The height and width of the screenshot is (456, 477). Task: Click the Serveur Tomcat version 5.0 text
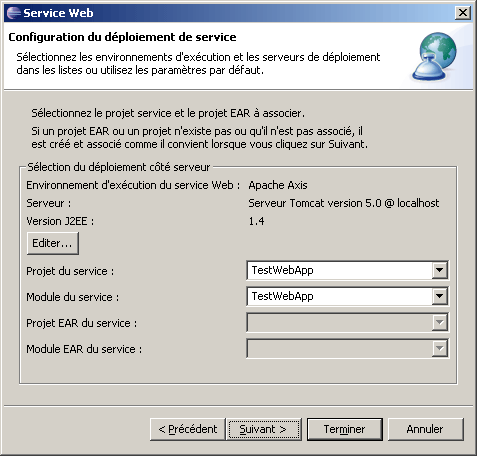pos(344,203)
